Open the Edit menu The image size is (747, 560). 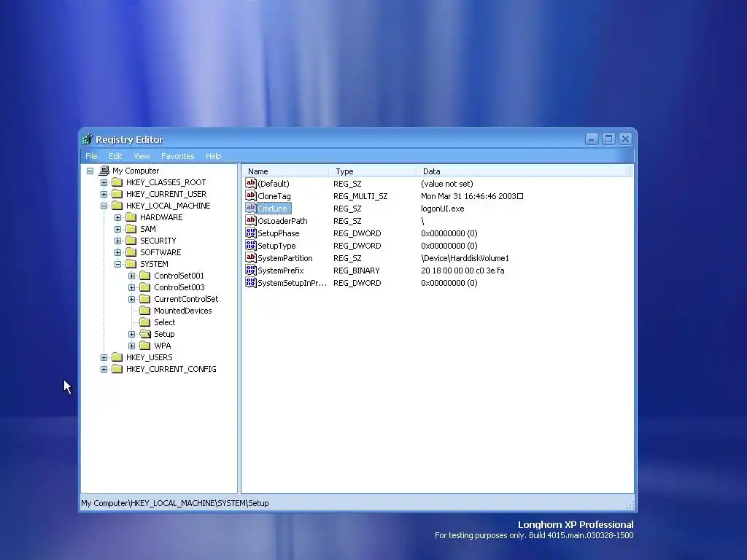[x=115, y=156]
